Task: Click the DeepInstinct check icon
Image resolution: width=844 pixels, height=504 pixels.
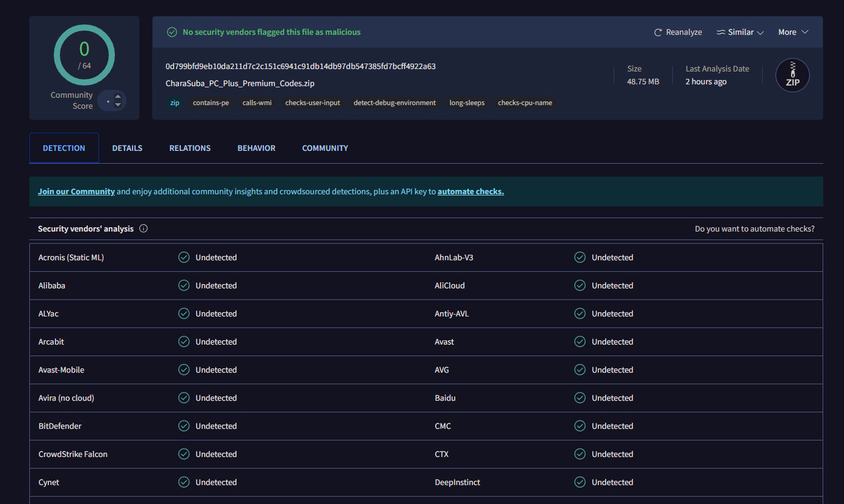Action: (x=580, y=482)
